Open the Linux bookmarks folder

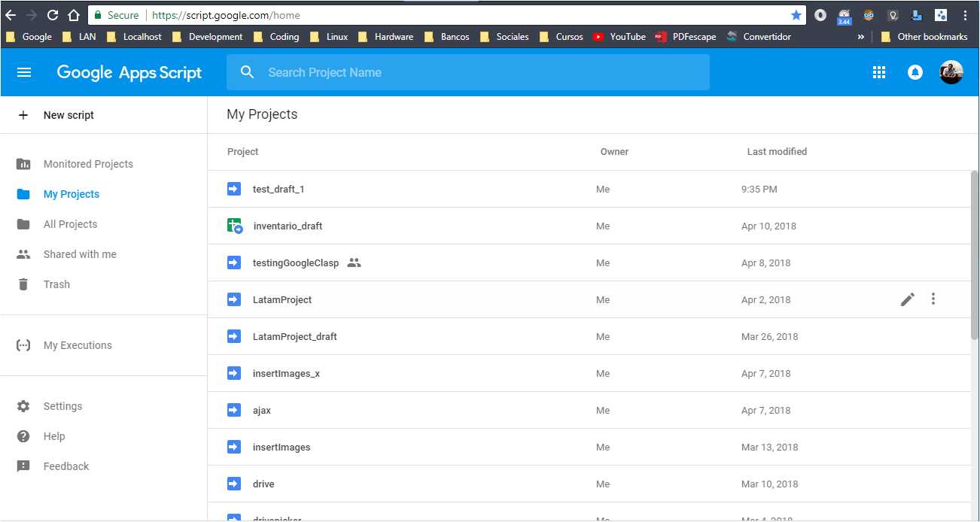coord(330,36)
